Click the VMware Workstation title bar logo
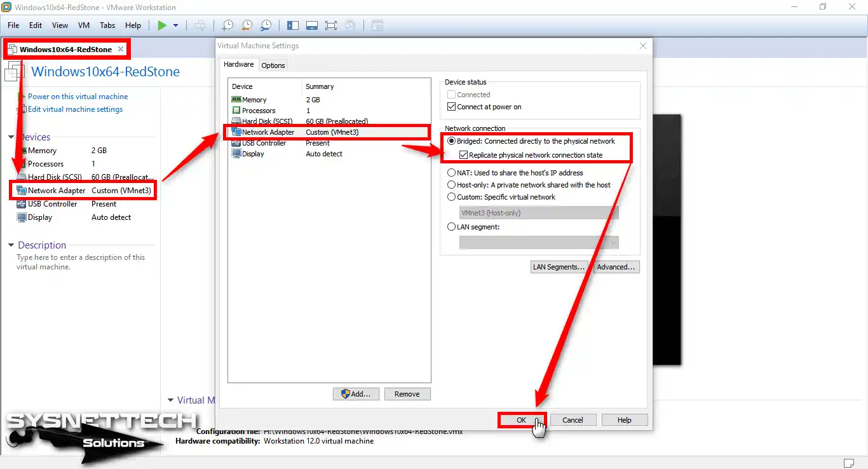The width and height of the screenshot is (868, 469). pyautogui.click(x=6, y=7)
